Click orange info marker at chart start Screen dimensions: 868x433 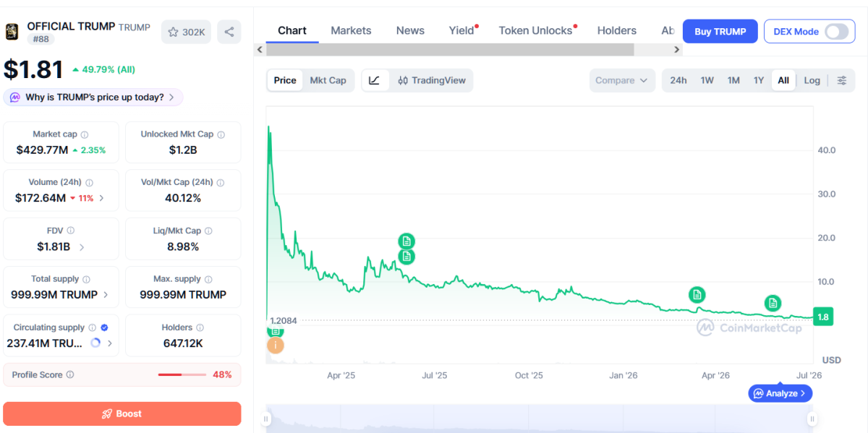pyautogui.click(x=275, y=346)
